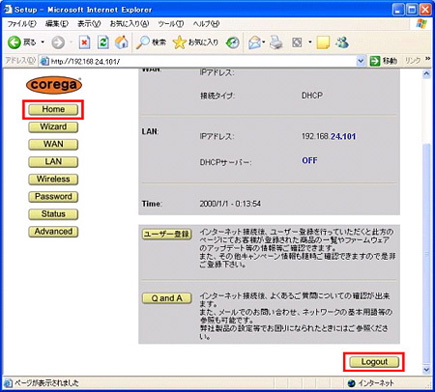This screenshot has width=435, height=392.
Task: Click the Edit toolbar icon
Action: (x=297, y=42)
